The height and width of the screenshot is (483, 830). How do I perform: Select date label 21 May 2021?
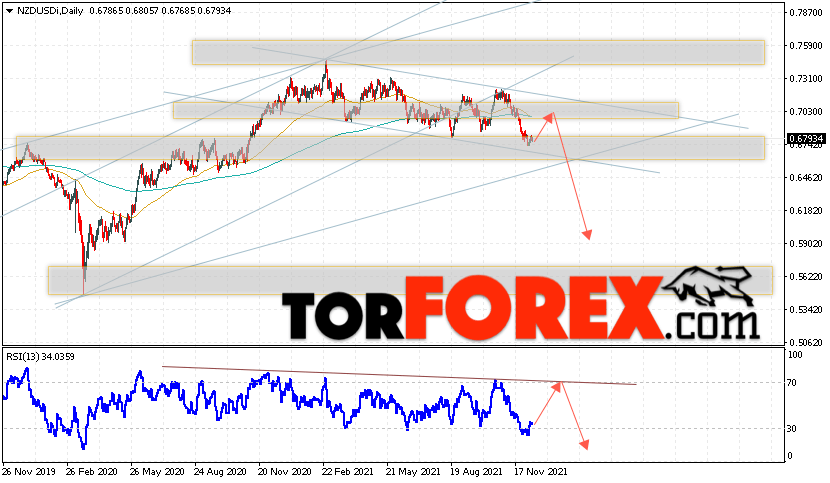click(x=412, y=471)
